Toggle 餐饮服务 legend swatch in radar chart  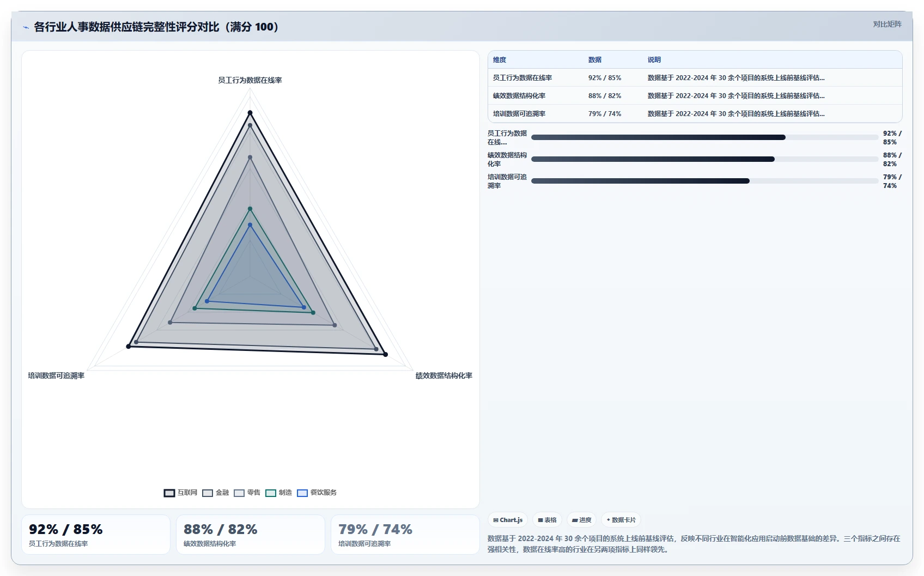coord(302,493)
